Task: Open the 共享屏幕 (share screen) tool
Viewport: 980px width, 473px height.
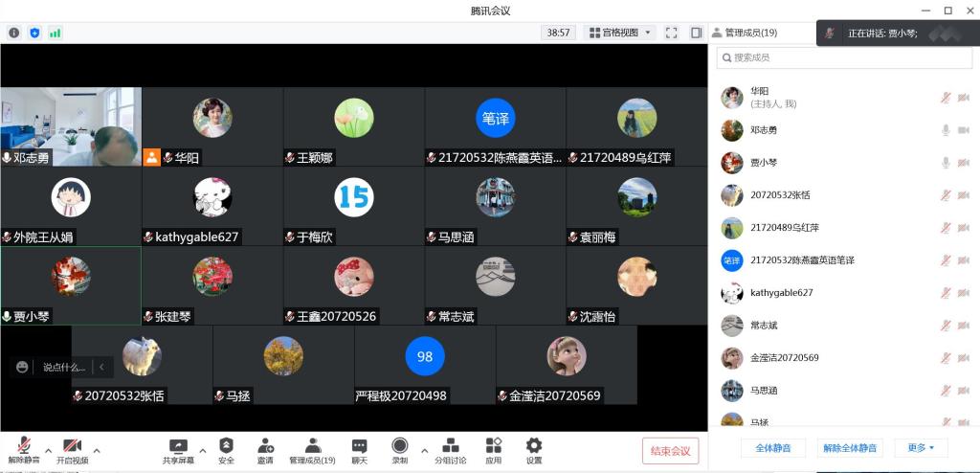Action: click(178, 450)
